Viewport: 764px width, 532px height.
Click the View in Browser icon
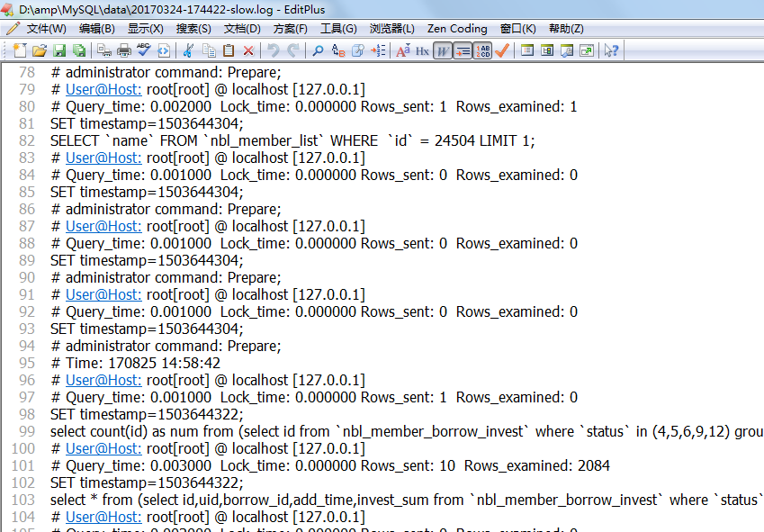point(164,50)
